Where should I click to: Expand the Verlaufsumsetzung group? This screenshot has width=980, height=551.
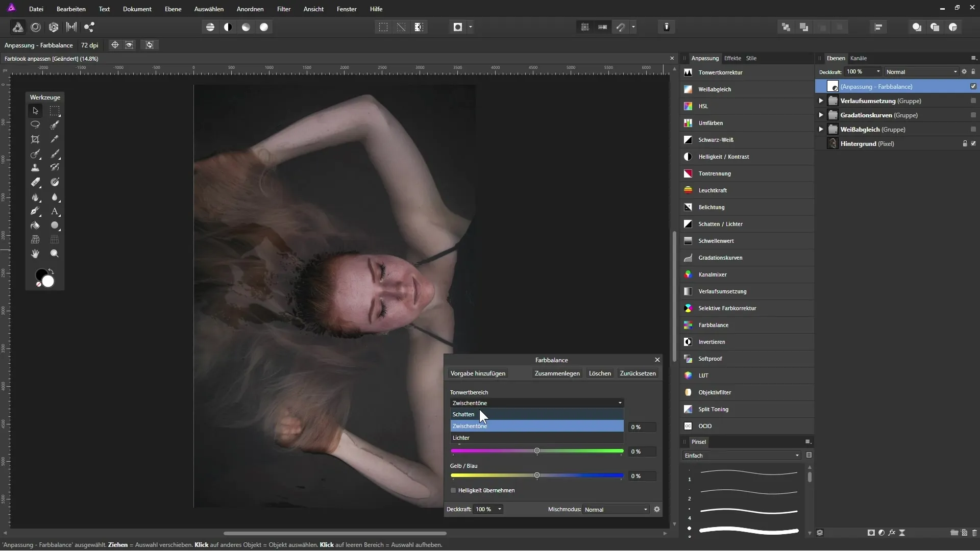821,101
